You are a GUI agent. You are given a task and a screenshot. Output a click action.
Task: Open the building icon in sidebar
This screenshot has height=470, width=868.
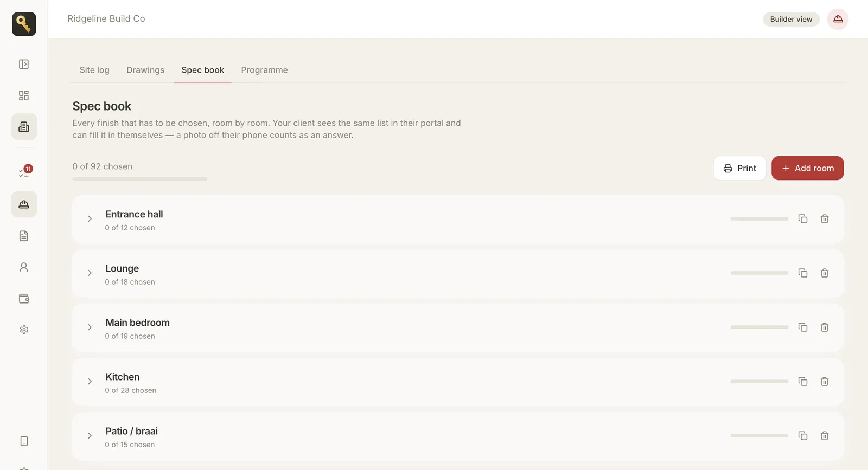[x=24, y=127]
